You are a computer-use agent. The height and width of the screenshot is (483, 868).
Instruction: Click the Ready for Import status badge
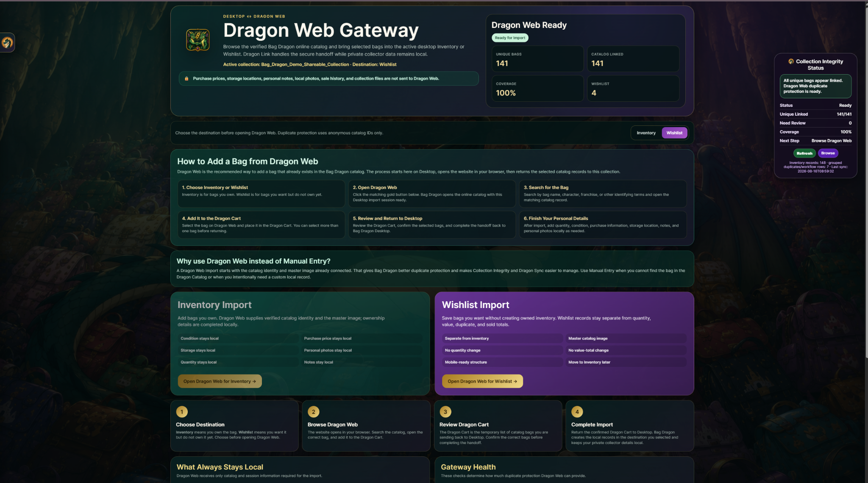coord(510,38)
